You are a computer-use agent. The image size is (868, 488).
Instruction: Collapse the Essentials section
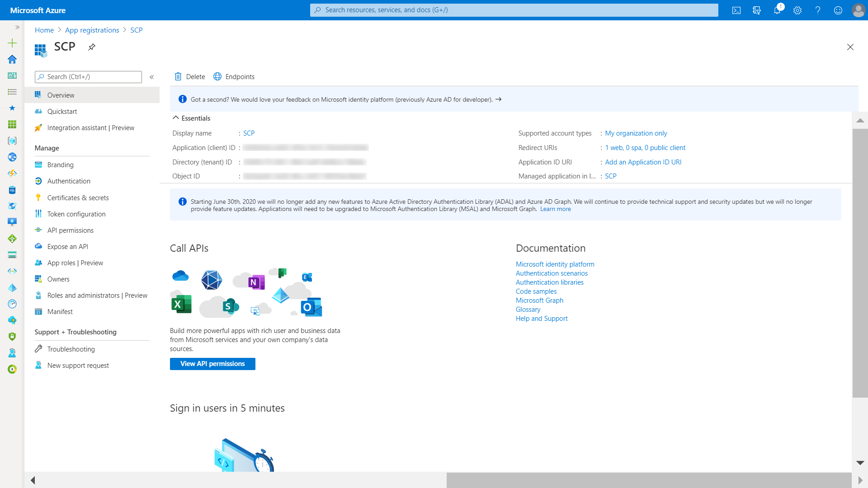(x=176, y=118)
